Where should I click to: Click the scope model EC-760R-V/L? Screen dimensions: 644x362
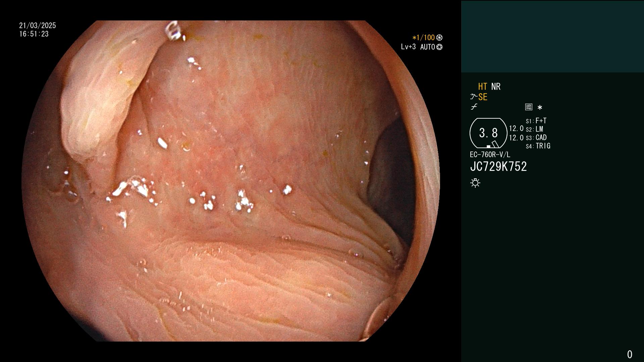(490, 155)
